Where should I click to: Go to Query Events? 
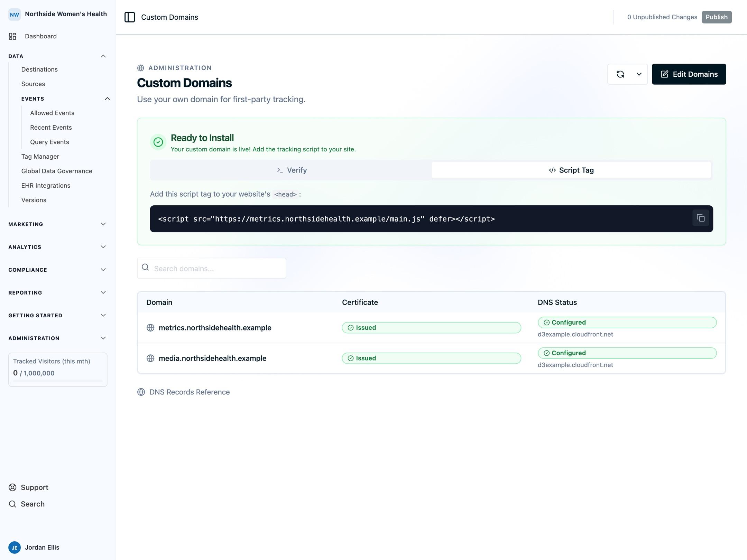(x=49, y=142)
